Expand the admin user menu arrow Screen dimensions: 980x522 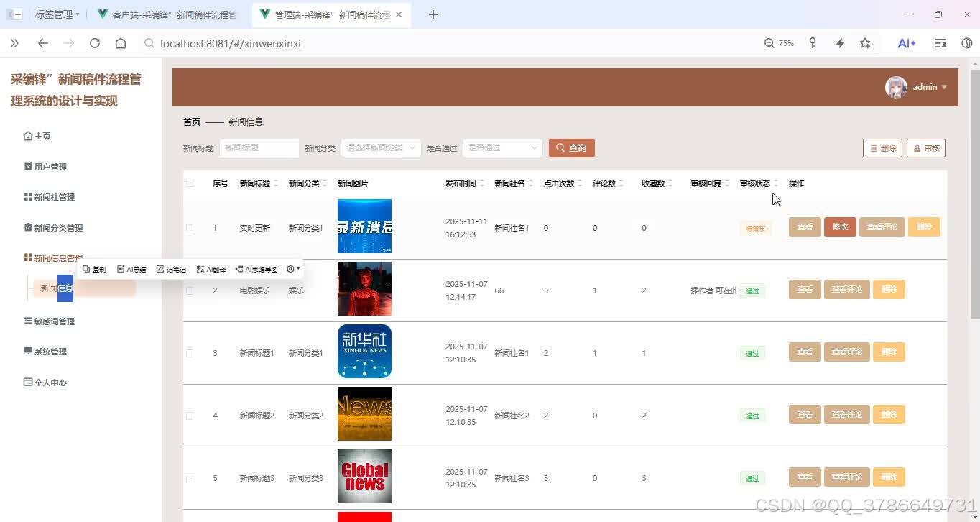point(944,87)
